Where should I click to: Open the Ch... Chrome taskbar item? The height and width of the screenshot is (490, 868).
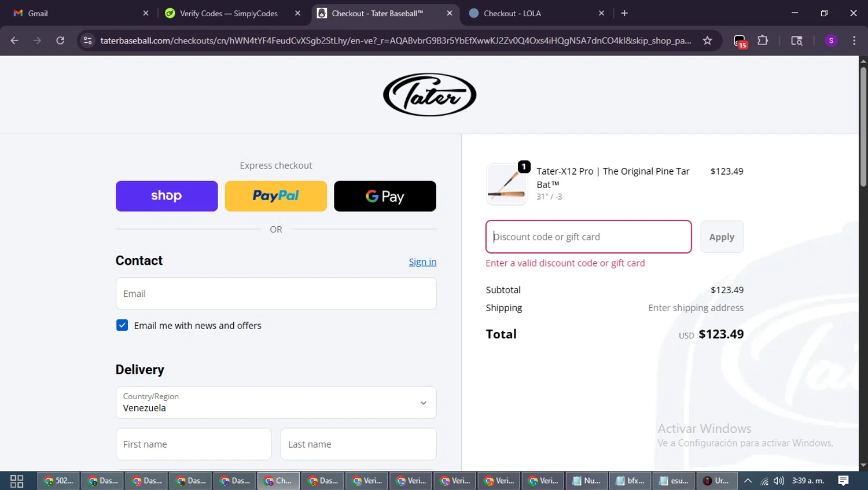(x=279, y=481)
